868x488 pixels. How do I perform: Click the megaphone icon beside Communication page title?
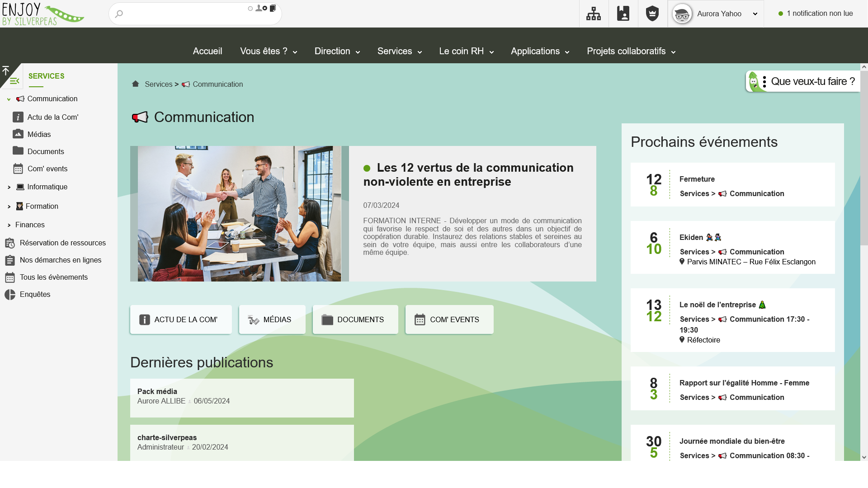tap(140, 117)
